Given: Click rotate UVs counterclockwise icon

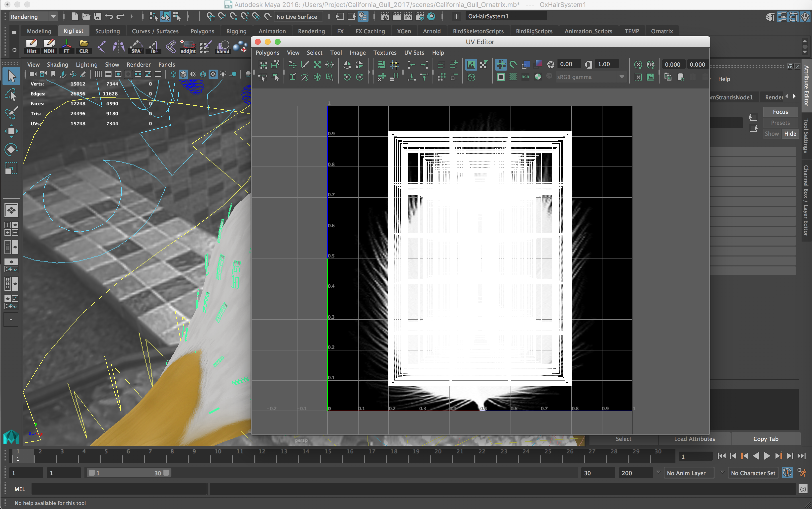Looking at the screenshot, I should (x=347, y=77).
